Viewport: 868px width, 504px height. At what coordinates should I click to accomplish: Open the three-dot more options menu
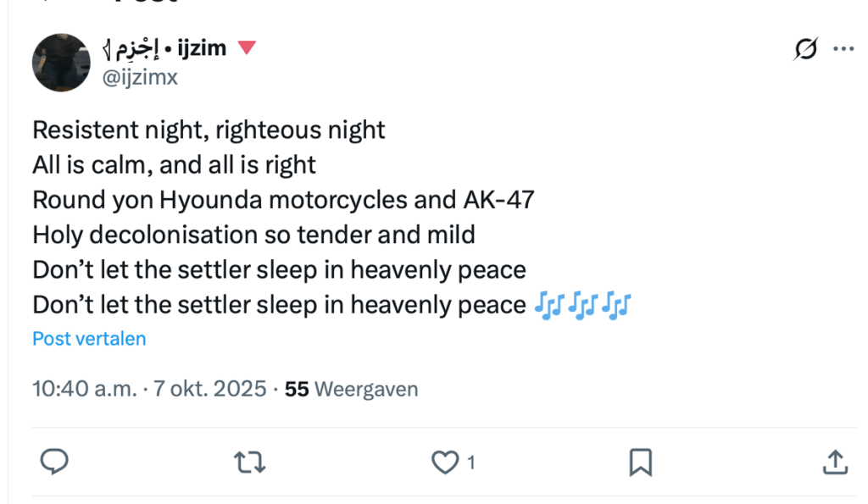click(x=843, y=49)
